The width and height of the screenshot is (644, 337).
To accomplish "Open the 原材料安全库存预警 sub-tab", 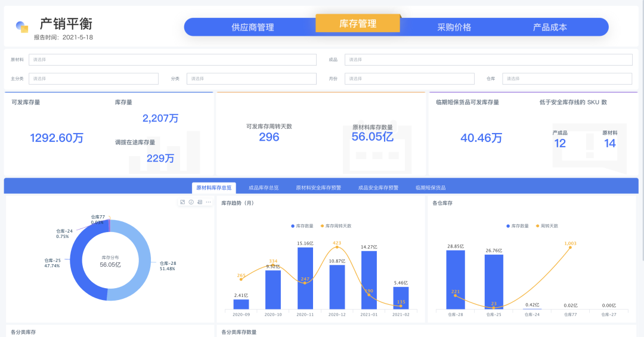I will (318, 188).
